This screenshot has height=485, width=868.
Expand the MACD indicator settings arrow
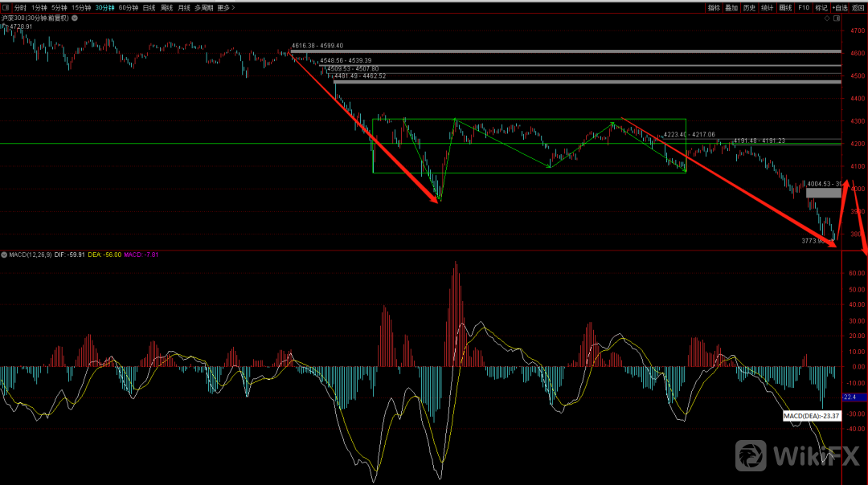click(4, 255)
